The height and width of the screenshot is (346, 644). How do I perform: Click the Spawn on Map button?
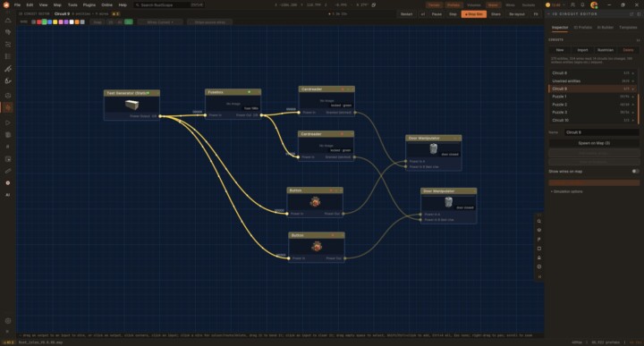pos(594,143)
